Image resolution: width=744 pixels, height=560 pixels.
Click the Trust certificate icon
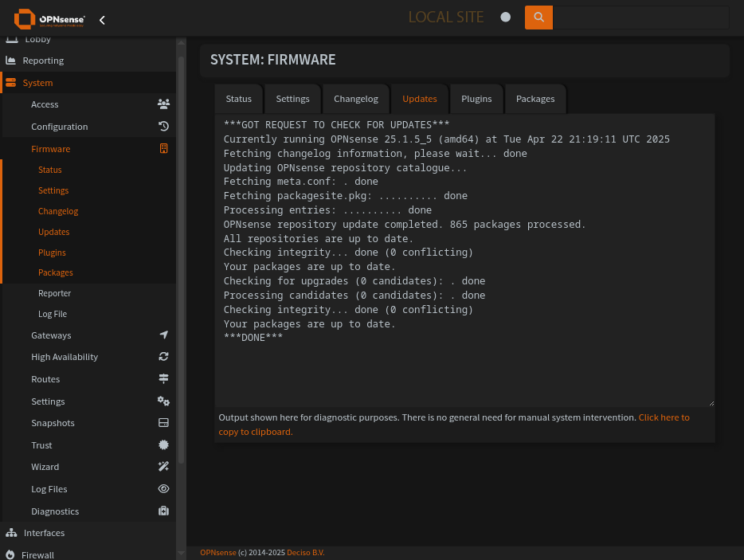click(x=164, y=444)
